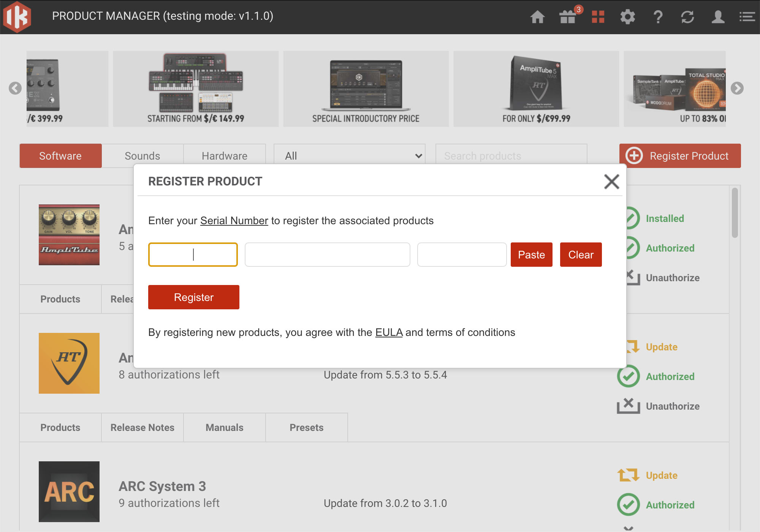Switch to the red grid view icon
The image size is (760, 532).
click(598, 17)
